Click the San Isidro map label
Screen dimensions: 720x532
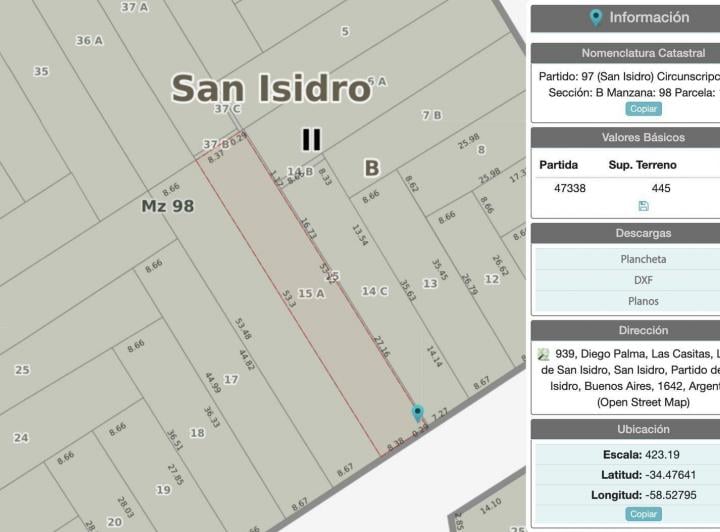point(271,88)
